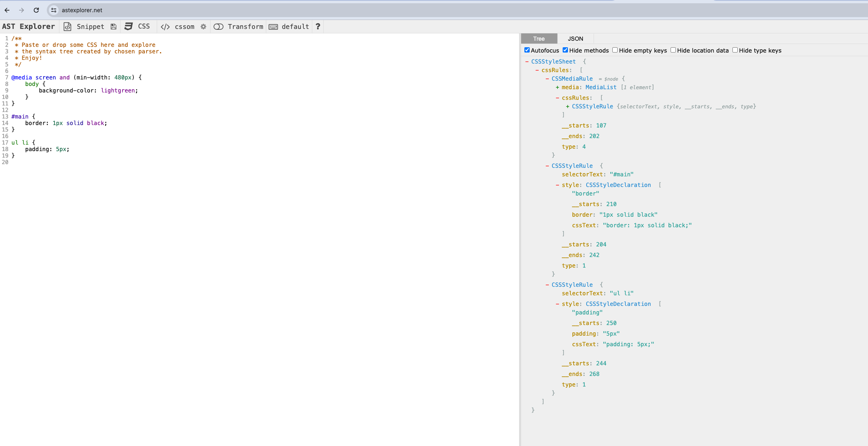Enable the Hide empty keys checkbox
This screenshot has width=868, height=446.
[x=615, y=50]
